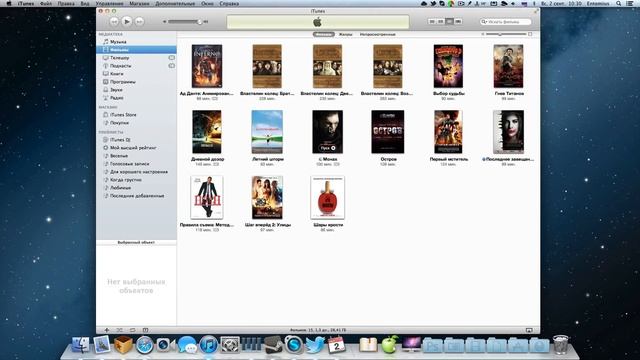Open the Магазин menu
Viewport: 640px width, 360px height.
tap(139, 4)
